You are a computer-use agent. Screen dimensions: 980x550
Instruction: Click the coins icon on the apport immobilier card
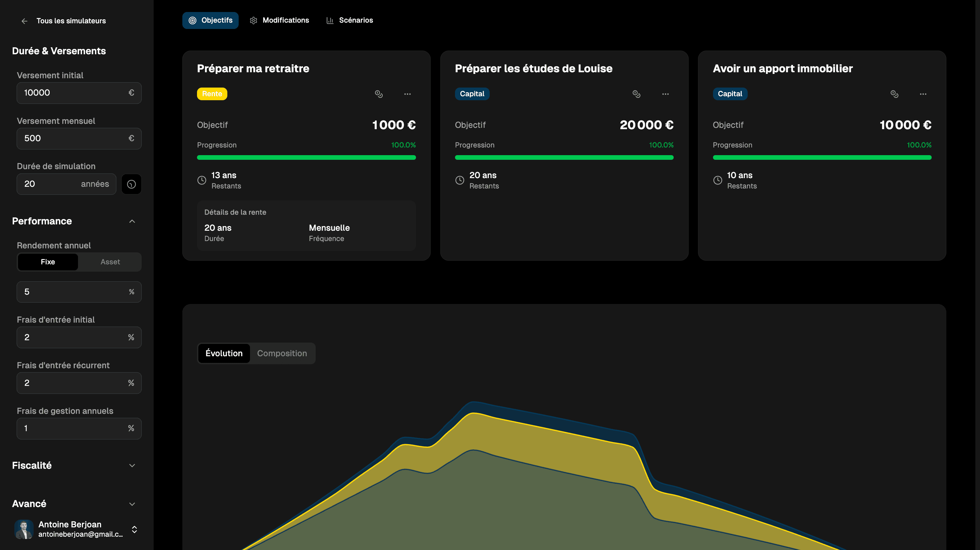[894, 94]
